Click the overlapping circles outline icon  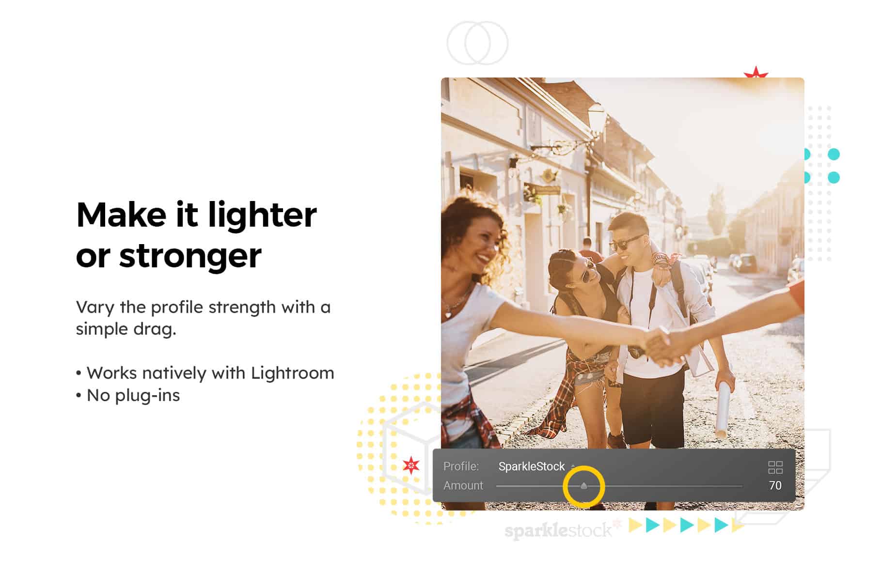(477, 43)
